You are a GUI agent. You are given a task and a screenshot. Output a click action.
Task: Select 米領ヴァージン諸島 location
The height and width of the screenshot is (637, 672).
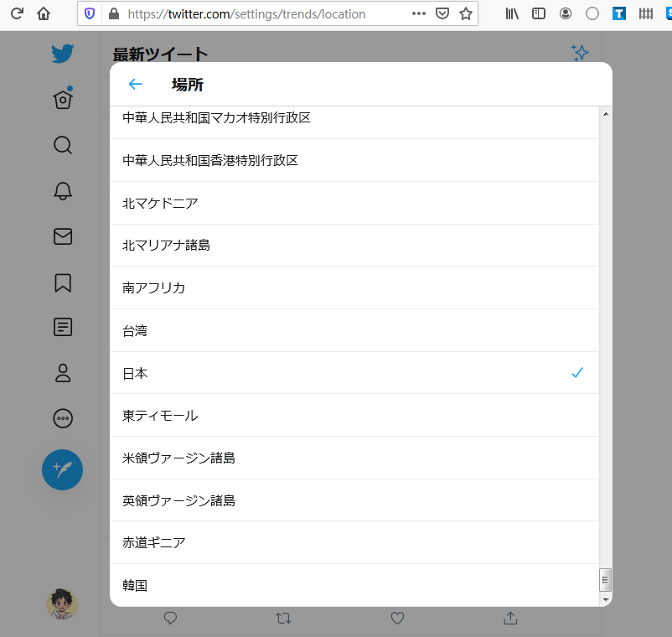tap(354, 458)
